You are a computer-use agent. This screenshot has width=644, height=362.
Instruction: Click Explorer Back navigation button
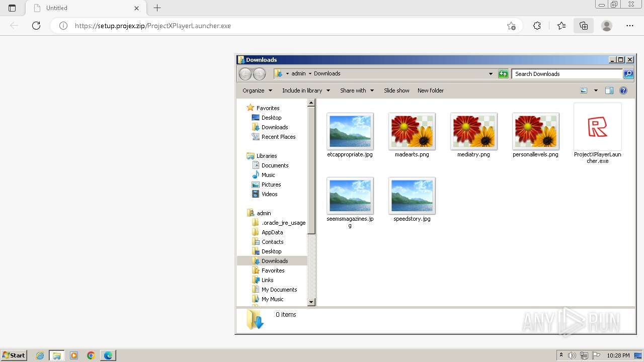click(245, 74)
